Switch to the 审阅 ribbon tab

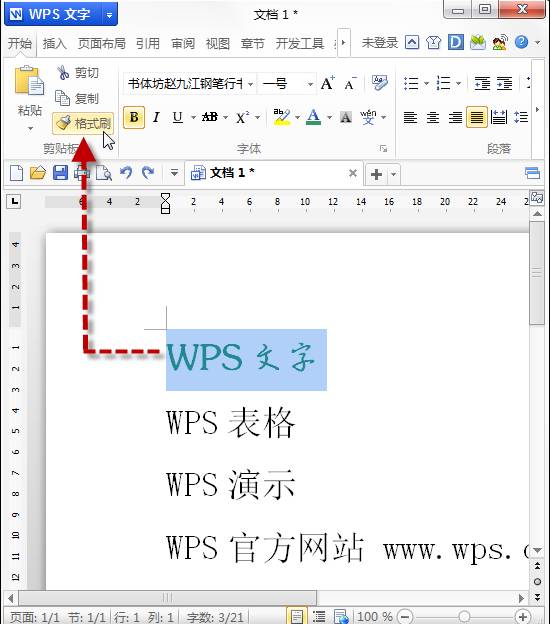tap(183, 43)
